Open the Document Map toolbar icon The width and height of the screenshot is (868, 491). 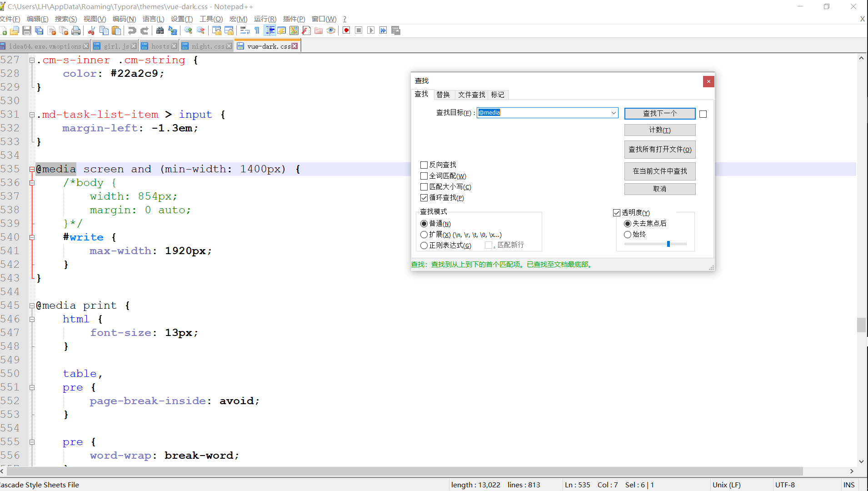click(294, 30)
